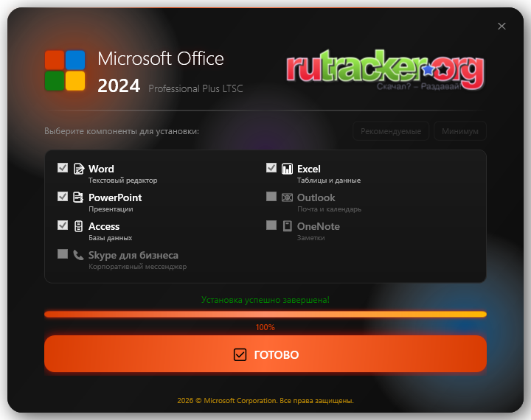Click the 'Текстовый редактор' description under Word
This screenshot has width=531, height=420.
click(x=123, y=181)
